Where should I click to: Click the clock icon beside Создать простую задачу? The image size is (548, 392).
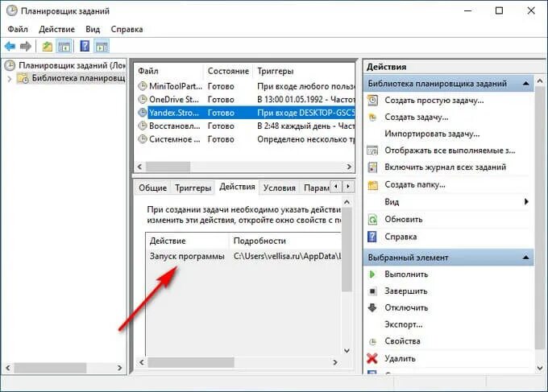tap(372, 100)
